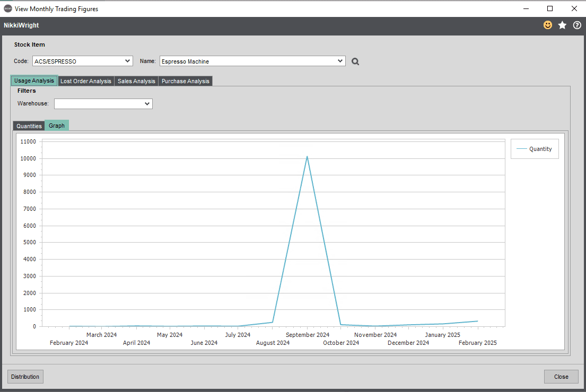Screen dimensions: 586x392
Task: Click the smiley feedback icon
Action: pos(547,25)
